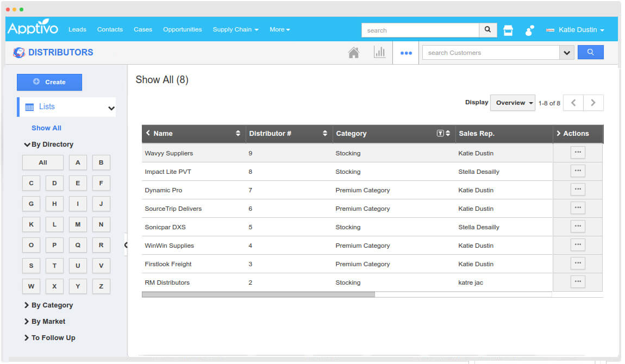Image resolution: width=625 pixels, height=364 pixels.
Task: Open the reports bar chart icon
Action: click(379, 53)
